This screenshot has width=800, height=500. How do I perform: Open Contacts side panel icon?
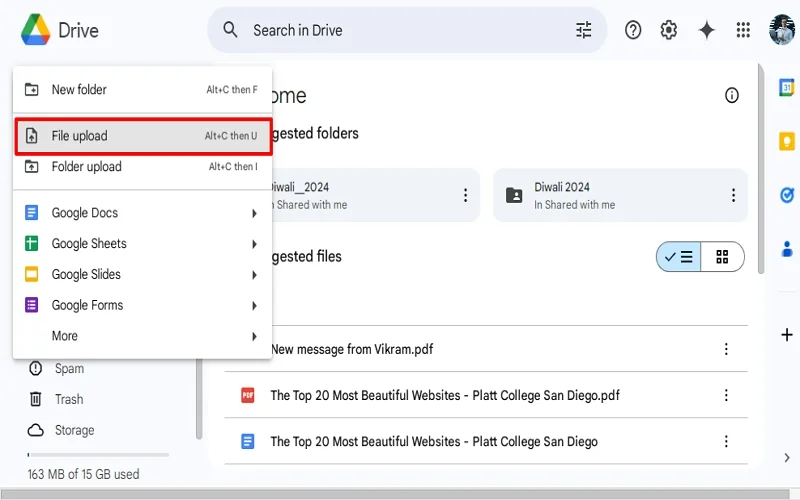[x=787, y=249]
